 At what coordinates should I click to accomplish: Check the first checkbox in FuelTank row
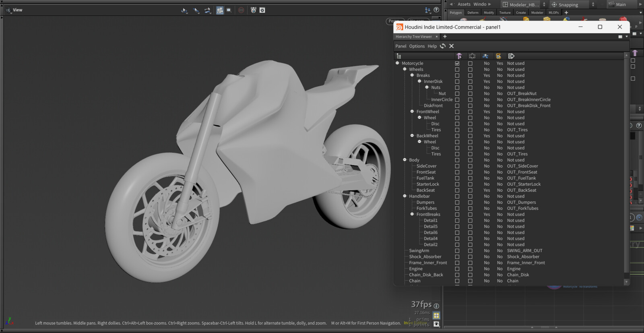pos(457,178)
